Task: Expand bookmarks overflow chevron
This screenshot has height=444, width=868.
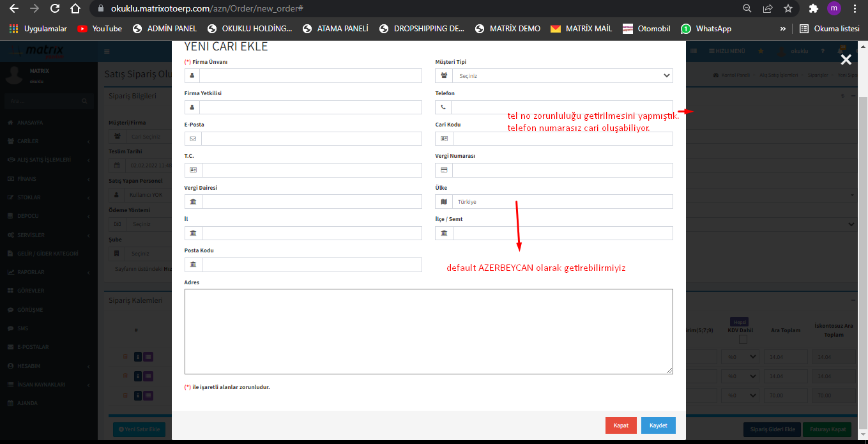Action: click(783, 29)
